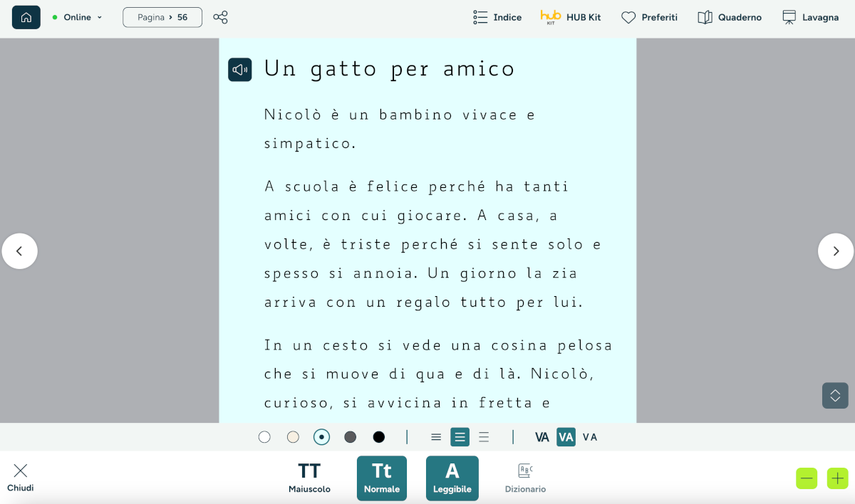This screenshot has height=504, width=855.
Task: Expand the page view with chevron button
Action: [x=835, y=396]
